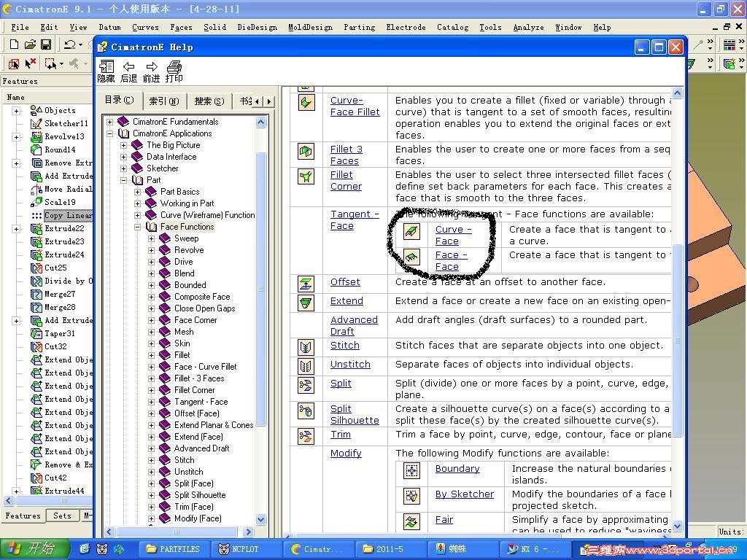Select Close Open Gaps topic
The width and height of the screenshot is (747, 560).
point(205,308)
